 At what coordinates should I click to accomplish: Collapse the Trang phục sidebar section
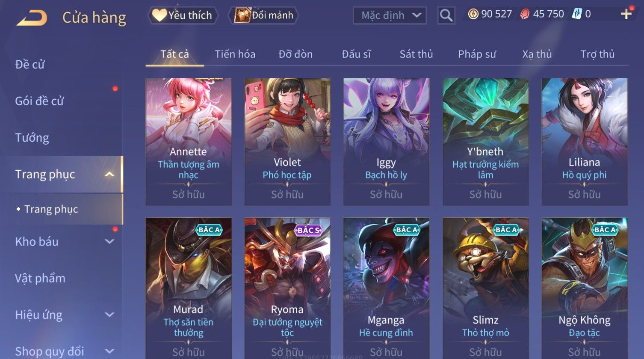109,174
